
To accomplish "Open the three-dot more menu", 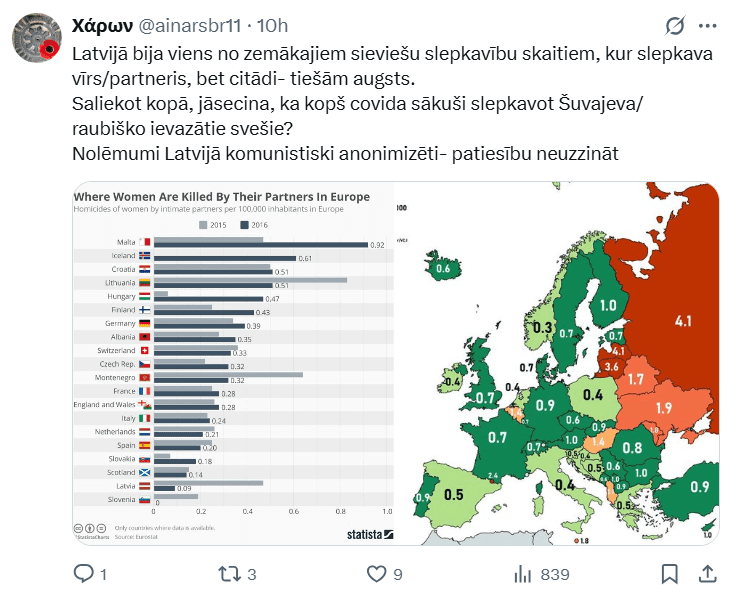I will coord(707,25).
